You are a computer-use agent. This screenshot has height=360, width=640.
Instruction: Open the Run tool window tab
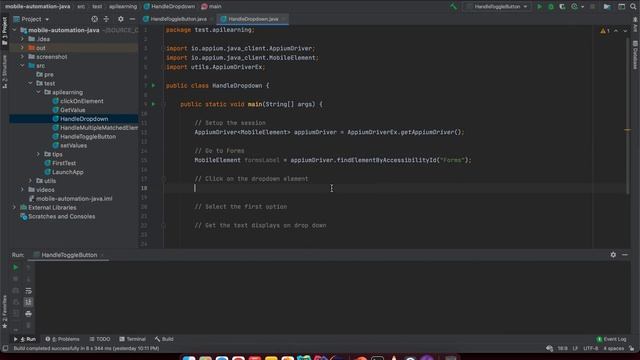tap(24, 339)
